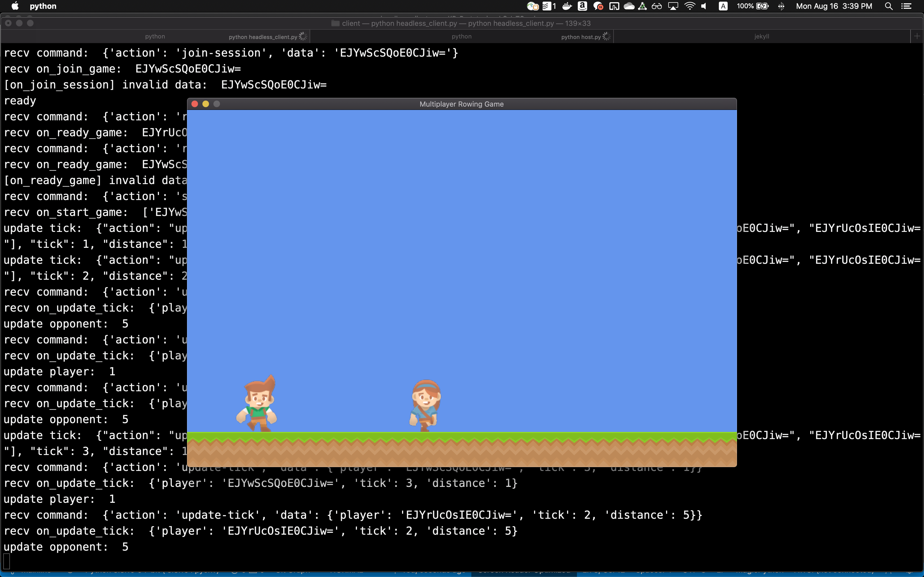Toggle Bluetooth from the menu bar
Viewport: 924px width, 577px height.
pyautogui.click(x=781, y=6)
